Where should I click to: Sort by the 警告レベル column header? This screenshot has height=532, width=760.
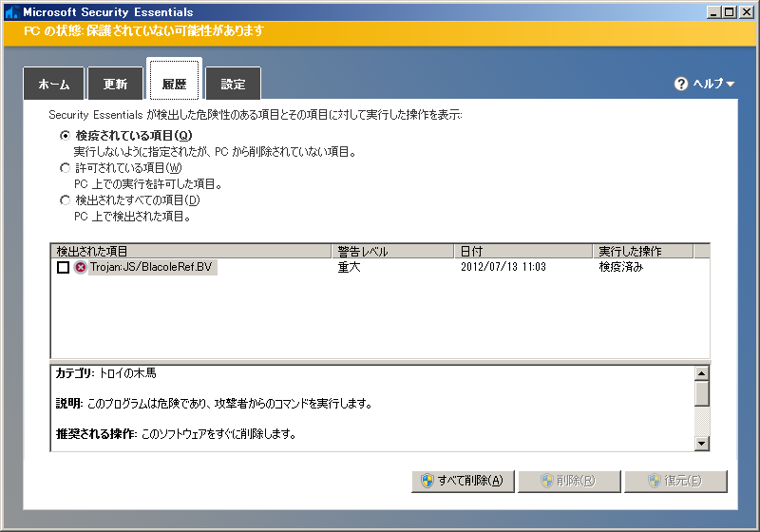click(392, 252)
